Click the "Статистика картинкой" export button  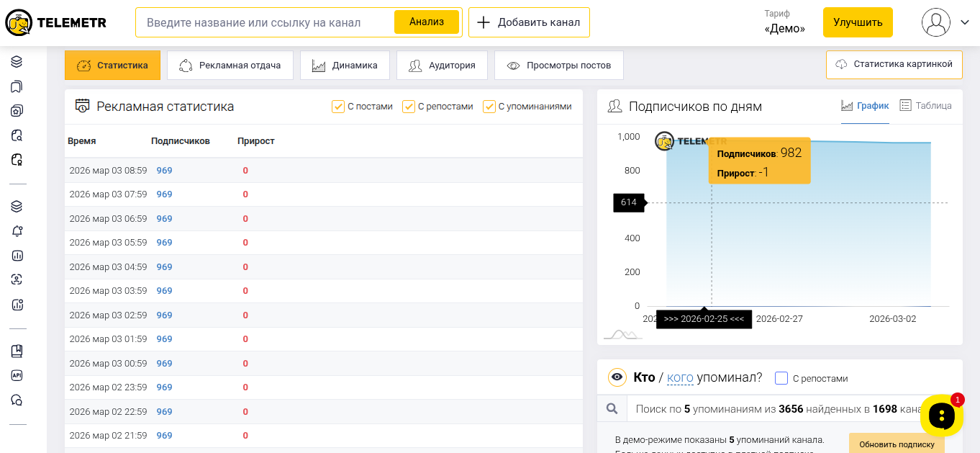[x=894, y=65]
